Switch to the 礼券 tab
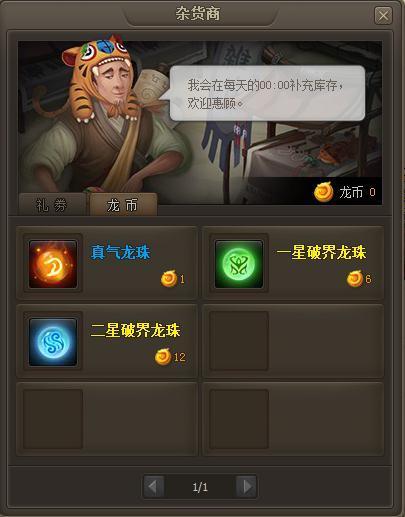Screen dimensions: 405x517 pos(52,205)
